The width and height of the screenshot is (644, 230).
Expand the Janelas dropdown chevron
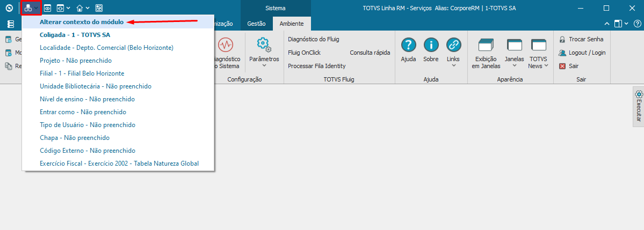(514, 65)
